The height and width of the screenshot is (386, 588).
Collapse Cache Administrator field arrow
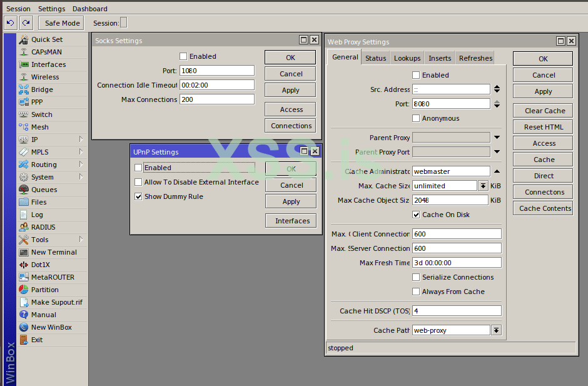[x=497, y=171]
